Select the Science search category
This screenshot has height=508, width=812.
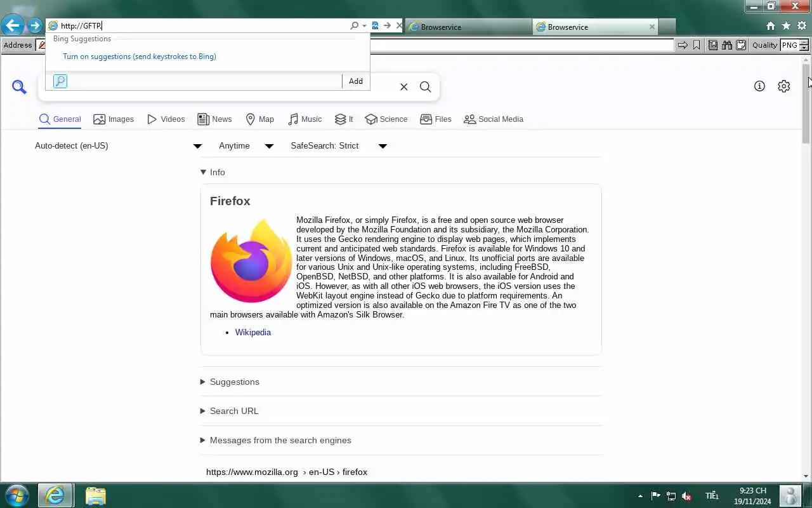386,119
